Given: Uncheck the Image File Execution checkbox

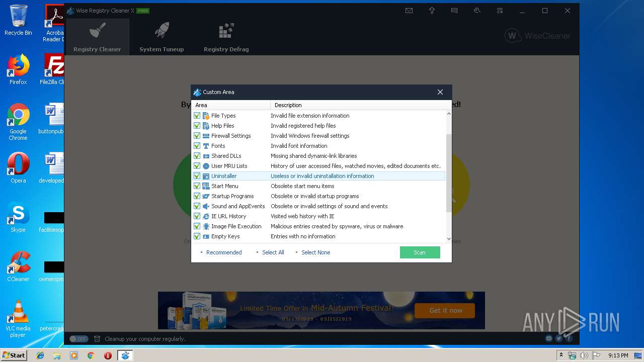Looking at the screenshot, I should [197, 226].
